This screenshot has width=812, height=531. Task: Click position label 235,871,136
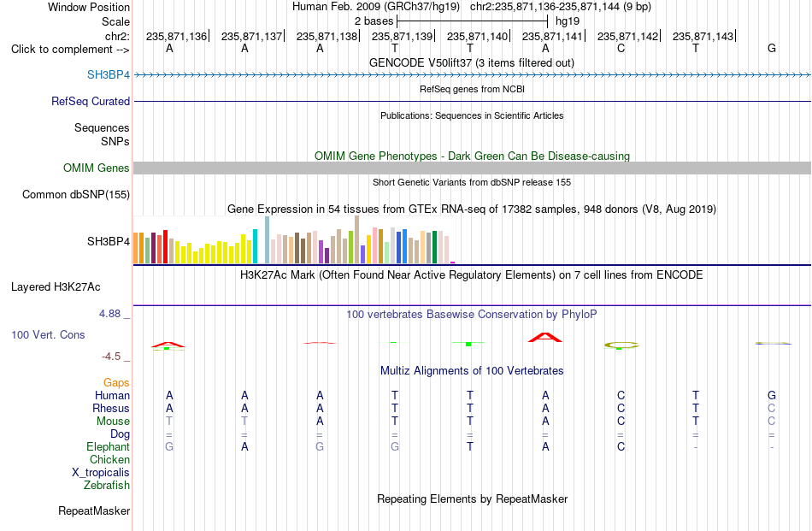[x=176, y=36]
